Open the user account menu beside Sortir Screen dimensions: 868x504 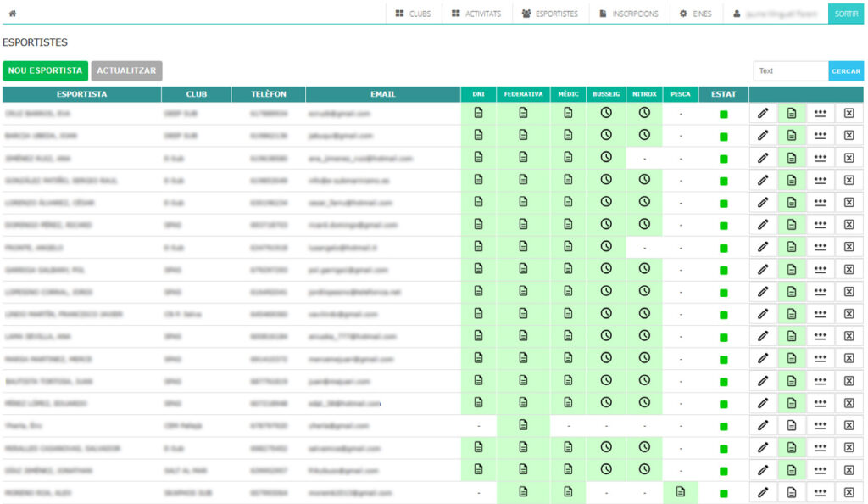tap(775, 14)
